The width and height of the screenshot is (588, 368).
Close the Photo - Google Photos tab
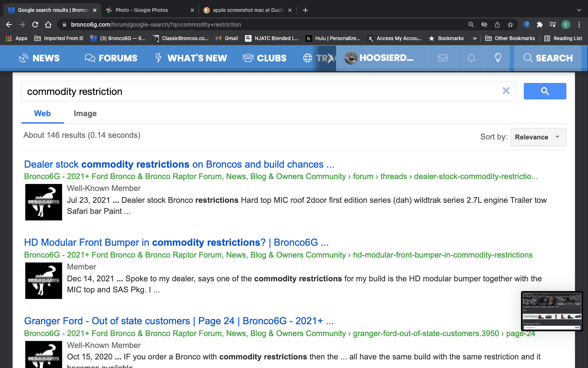[192, 10]
